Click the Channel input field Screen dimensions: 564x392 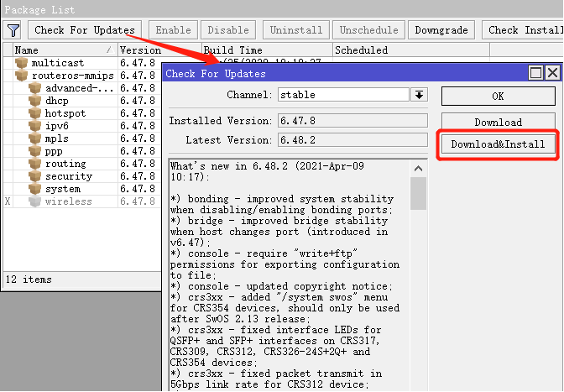(x=342, y=95)
